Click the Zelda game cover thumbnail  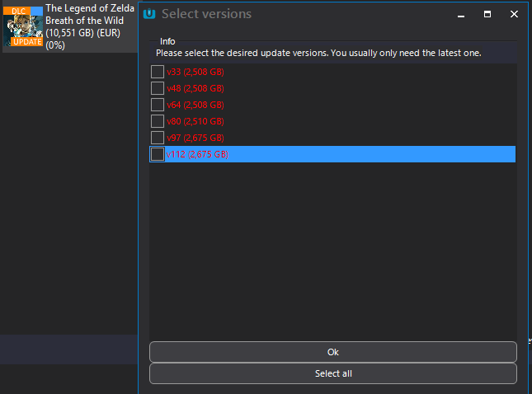point(23,25)
